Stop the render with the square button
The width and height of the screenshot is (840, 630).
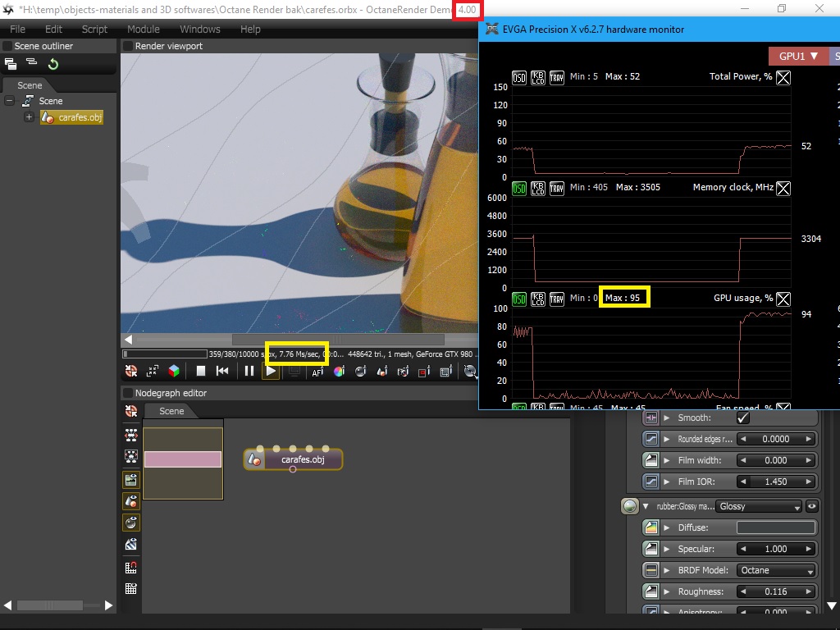point(201,371)
